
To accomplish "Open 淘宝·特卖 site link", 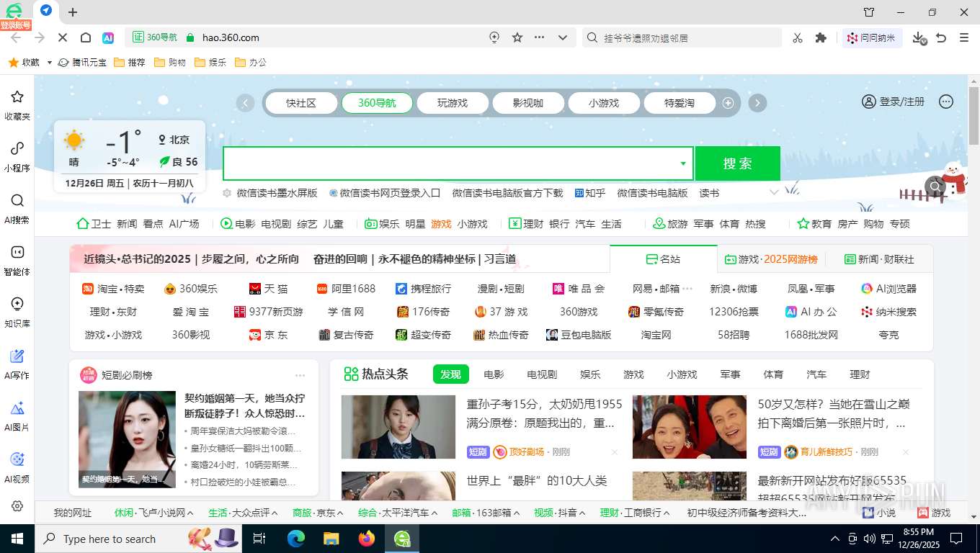I will pos(113,289).
